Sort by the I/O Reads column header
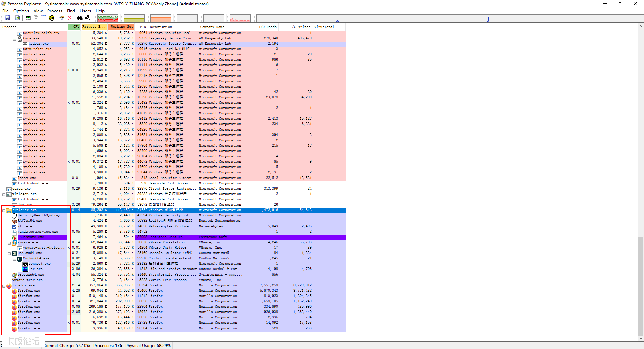Viewport: 644px width, 349px height. click(262, 27)
